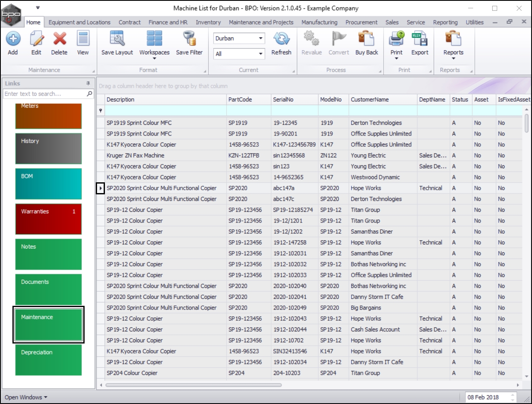Open the Warranties link tile
This screenshot has height=404, width=532.
tap(49, 219)
